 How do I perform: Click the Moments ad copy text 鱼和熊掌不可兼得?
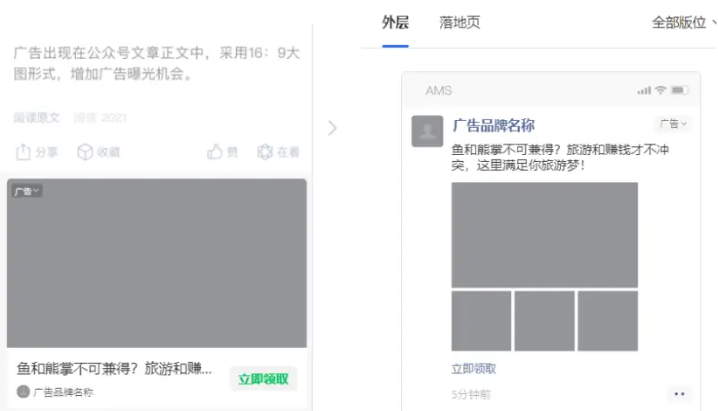560,157
